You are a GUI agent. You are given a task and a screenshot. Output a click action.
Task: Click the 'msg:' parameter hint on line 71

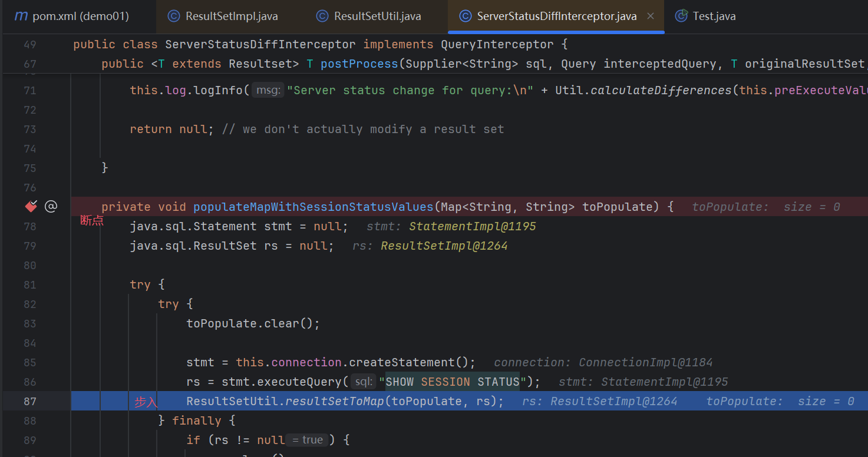pyautogui.click(x=268, y=90)
